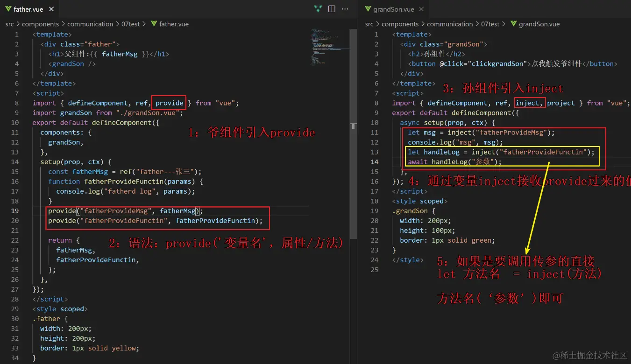The image size is (631, 364).
Task: Click 'export default defineComponent({' in grandSon.vue
Action: pos(455,113)
